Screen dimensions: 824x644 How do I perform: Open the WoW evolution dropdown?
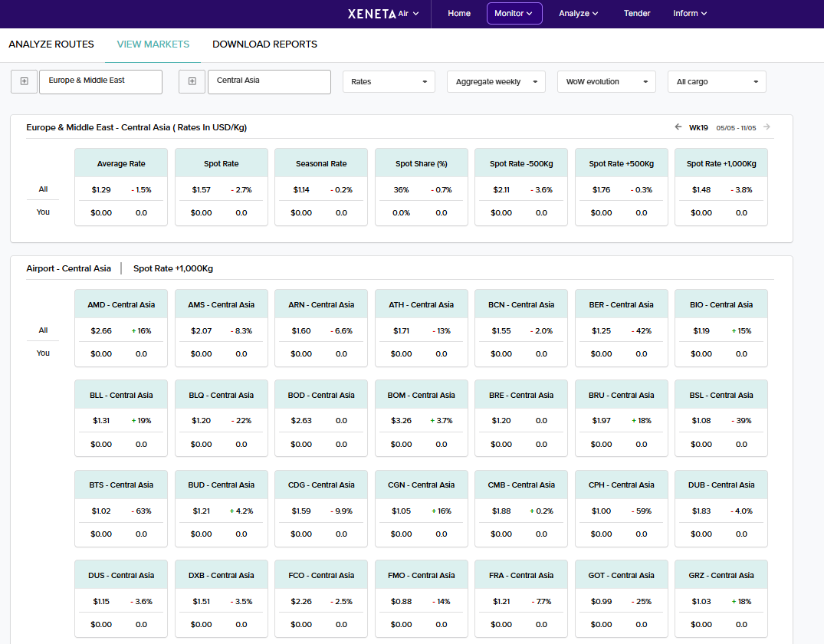point(606,81)
